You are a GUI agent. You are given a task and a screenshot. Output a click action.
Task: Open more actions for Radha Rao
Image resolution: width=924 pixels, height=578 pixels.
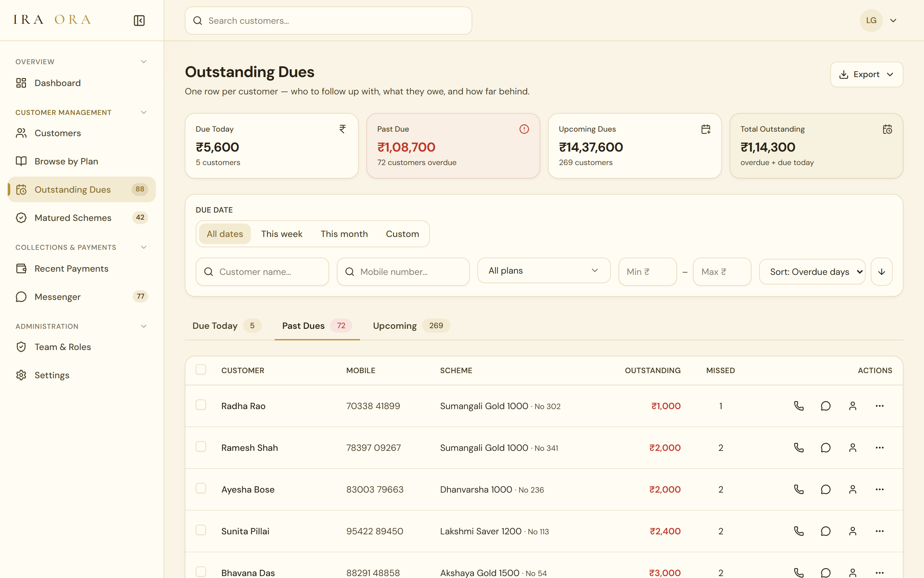tap(880, 406)
